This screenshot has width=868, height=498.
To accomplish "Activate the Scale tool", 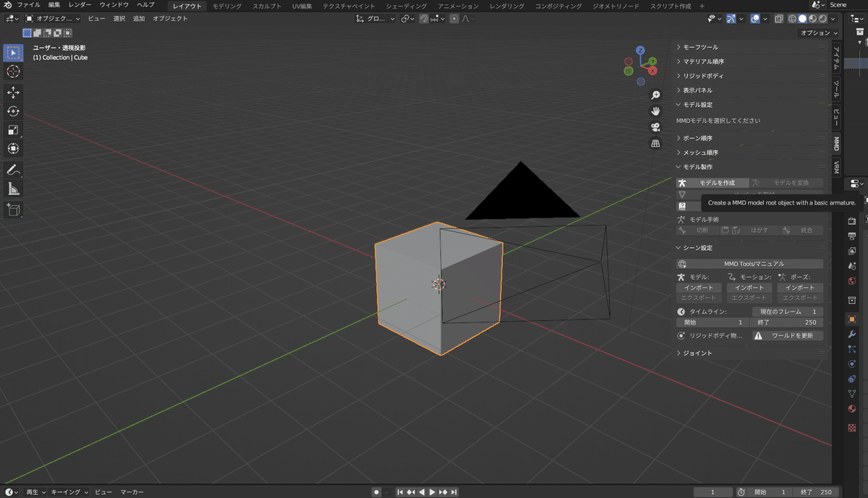I will pos(13,130).
